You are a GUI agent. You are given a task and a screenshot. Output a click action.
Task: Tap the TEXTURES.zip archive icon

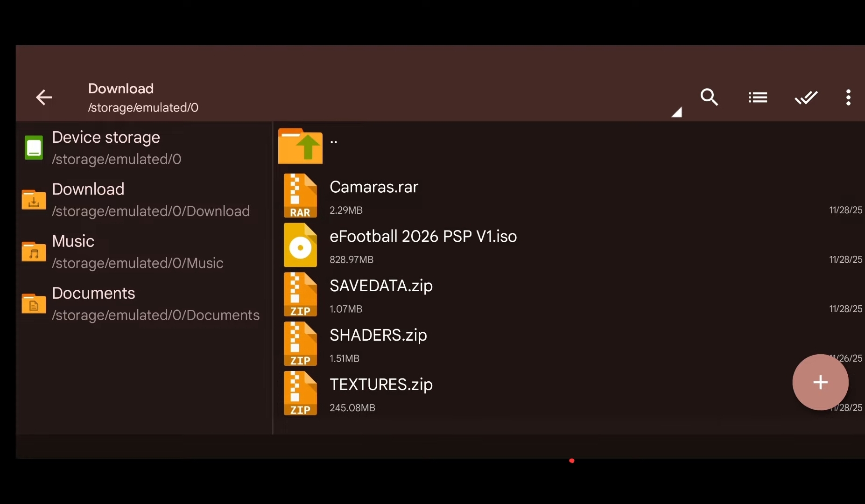pos(300,393)
